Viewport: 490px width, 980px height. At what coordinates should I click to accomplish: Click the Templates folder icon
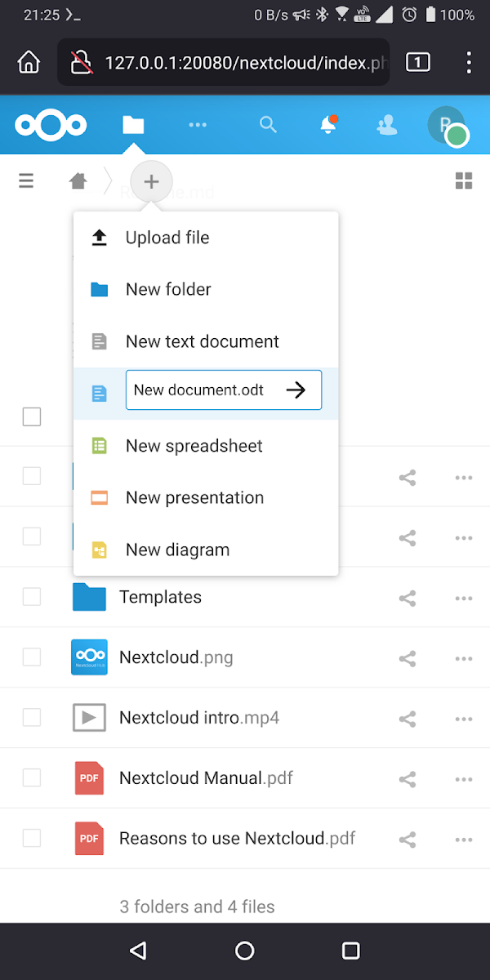[89, 597]
